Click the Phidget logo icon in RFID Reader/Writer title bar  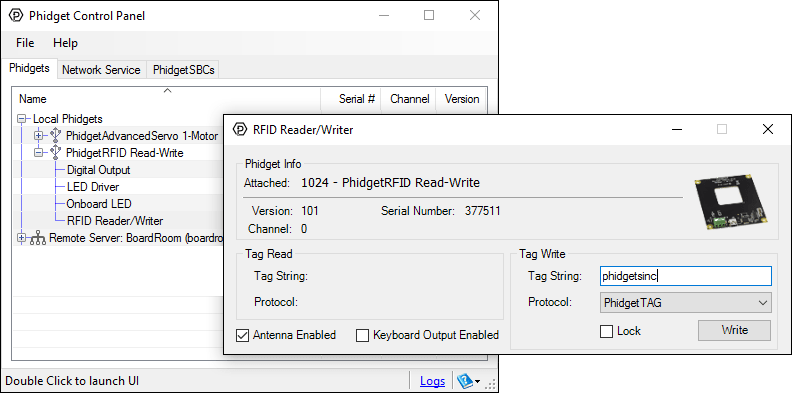(x=239, y=129)
